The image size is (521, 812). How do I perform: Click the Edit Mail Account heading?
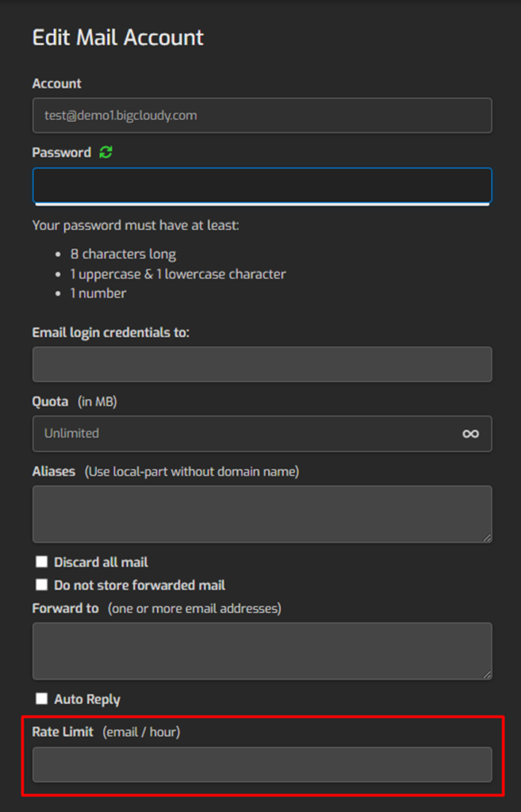[117, 37]
